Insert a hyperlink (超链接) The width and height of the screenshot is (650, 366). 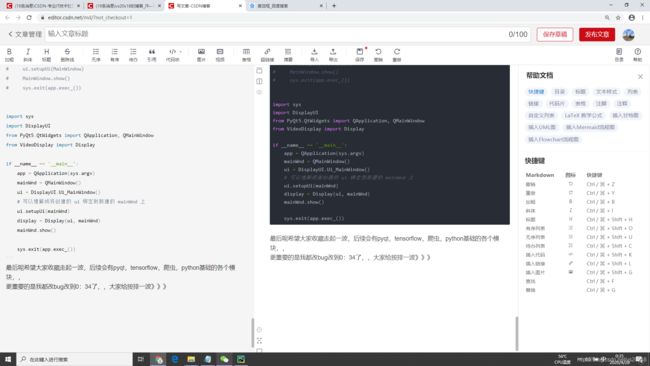pos(267,54)
